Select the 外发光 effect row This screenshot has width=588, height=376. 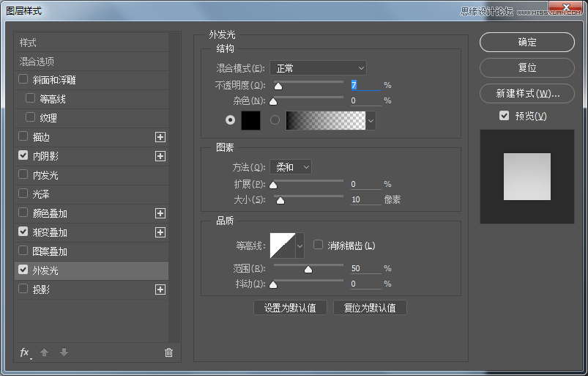click(92, 270)
